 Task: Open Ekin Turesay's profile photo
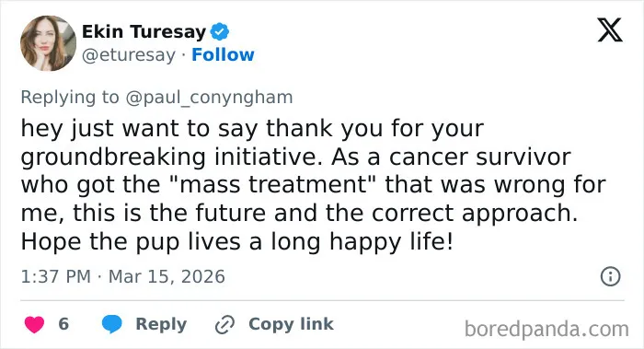click(x=49, y=43)
